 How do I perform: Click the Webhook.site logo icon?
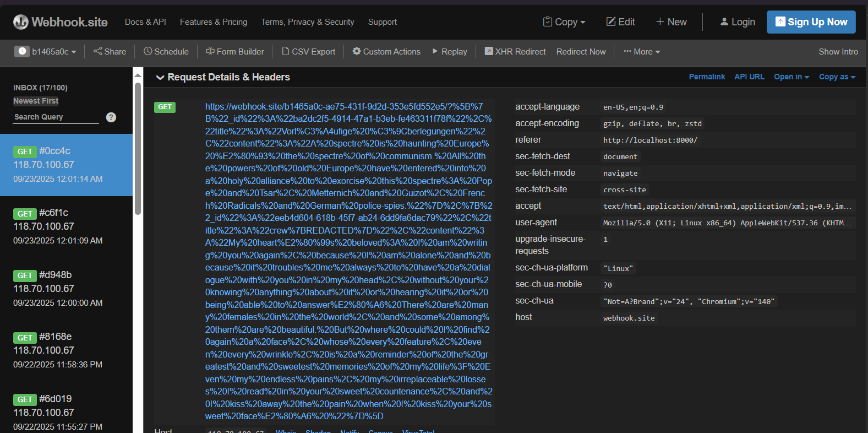[x=21, y=22]
